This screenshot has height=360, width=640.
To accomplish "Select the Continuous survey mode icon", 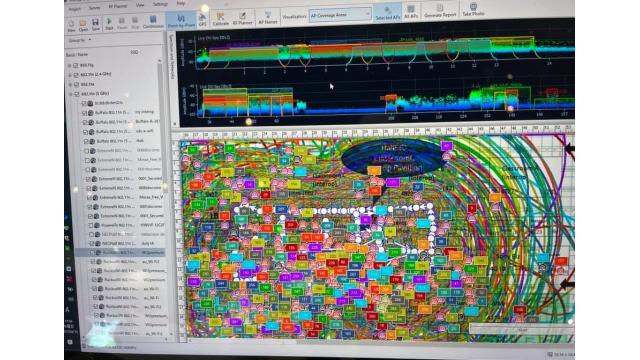I will 153,22.
